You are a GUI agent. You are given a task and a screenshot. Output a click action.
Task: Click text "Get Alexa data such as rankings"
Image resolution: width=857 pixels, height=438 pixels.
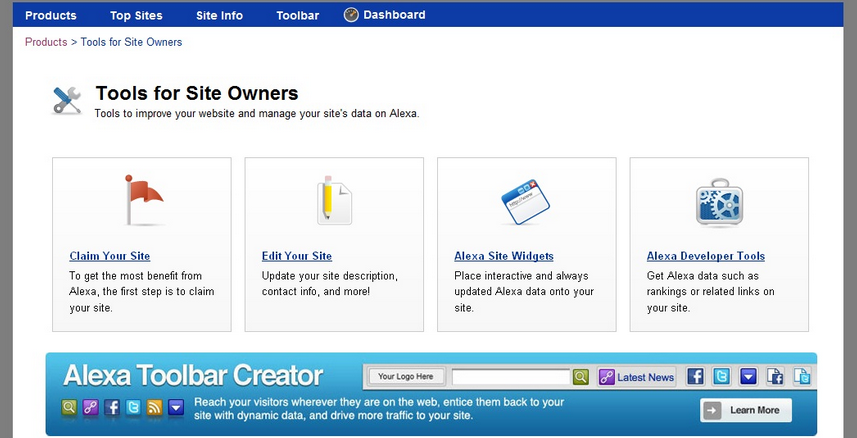(x=711, y=283)
